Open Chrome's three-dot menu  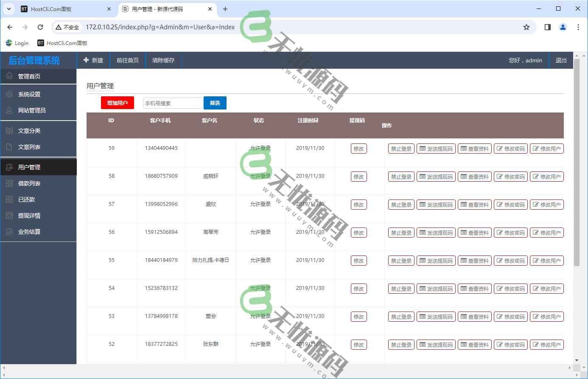point(578,27)
